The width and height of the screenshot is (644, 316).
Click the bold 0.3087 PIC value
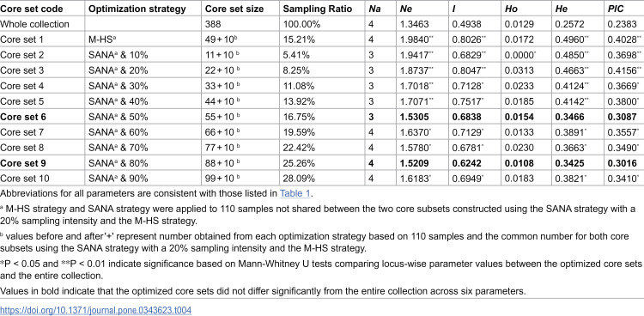pos(621,117)
